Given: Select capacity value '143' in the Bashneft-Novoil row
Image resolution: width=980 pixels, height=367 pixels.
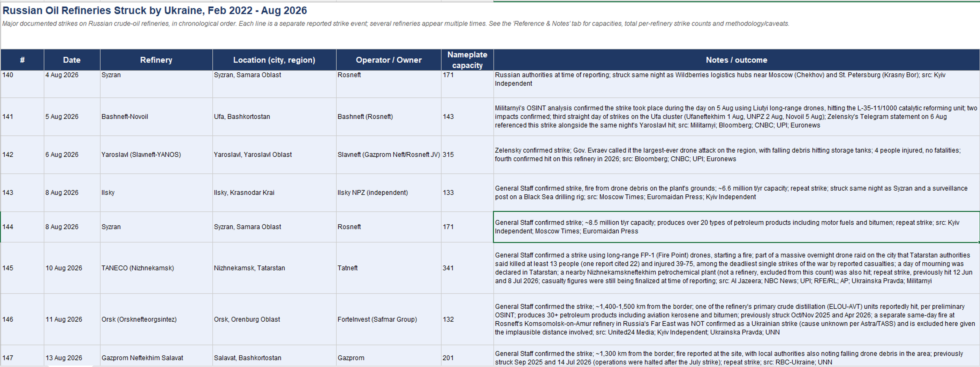Looking at the screenshot, I should (x=467, y=117).
